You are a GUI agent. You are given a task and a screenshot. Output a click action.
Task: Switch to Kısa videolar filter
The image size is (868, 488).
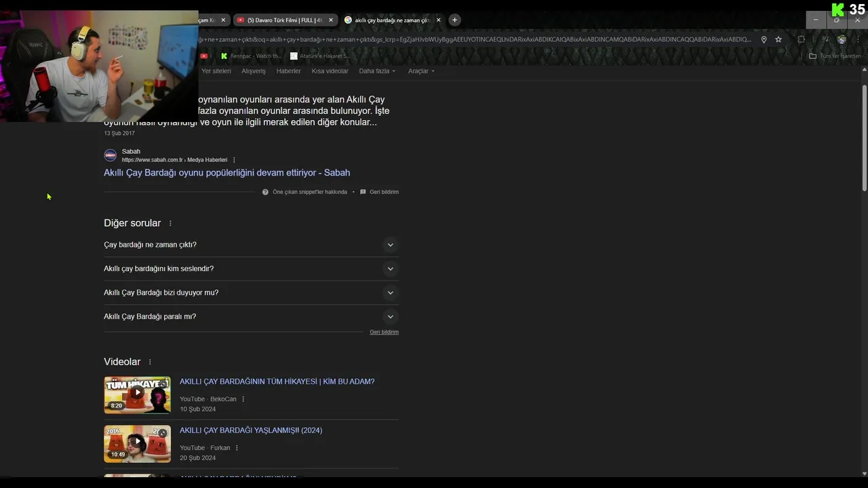coord(330,71)
